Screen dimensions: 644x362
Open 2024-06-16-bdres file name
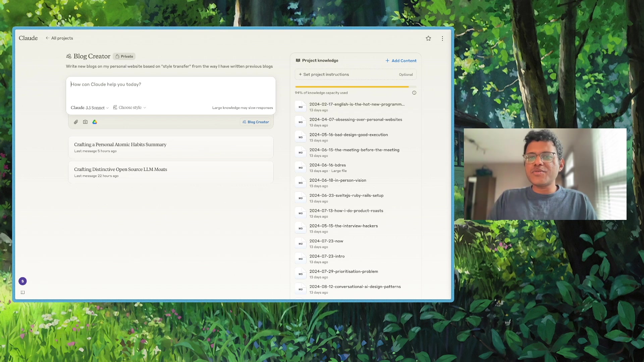coord(327,165)
